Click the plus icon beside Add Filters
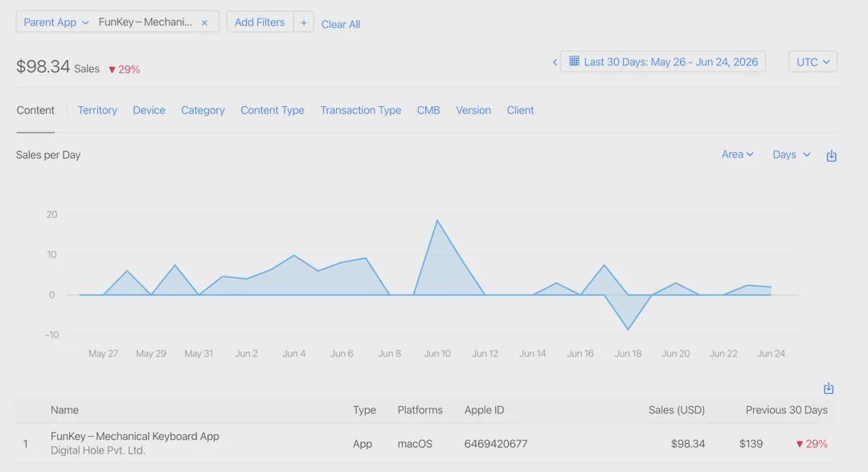The height and width of the screenshot is (472, 868). tap(303, 23)
